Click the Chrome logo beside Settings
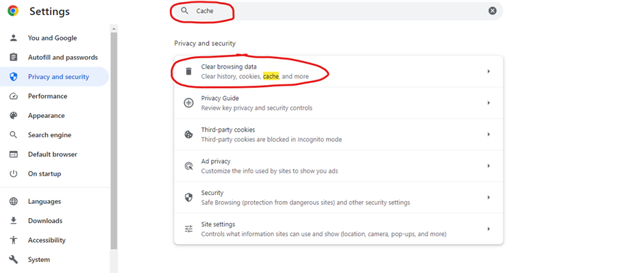 (13, 11)
